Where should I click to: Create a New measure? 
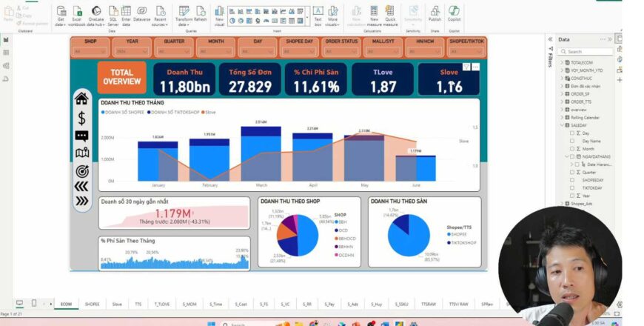click(x=374, y=16)
